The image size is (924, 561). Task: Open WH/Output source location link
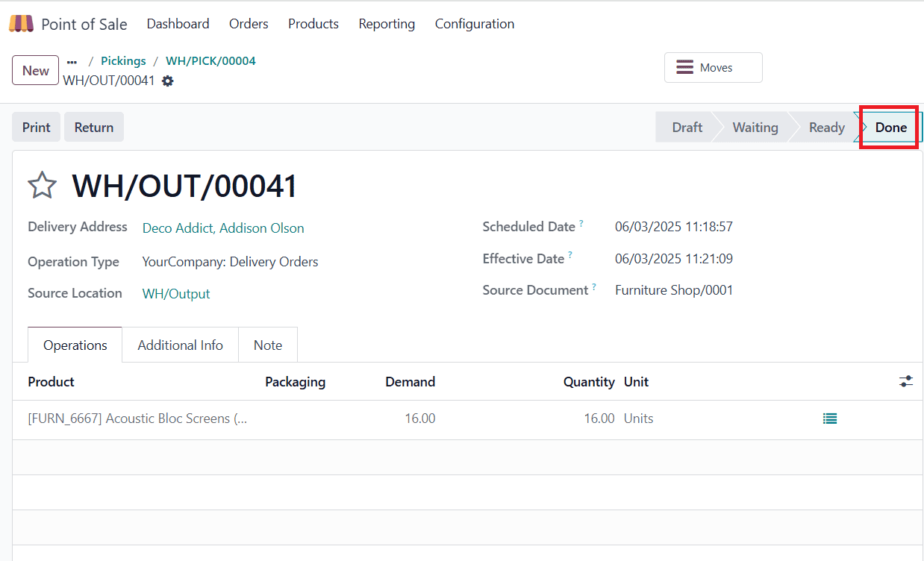click(x=176, y=294)
